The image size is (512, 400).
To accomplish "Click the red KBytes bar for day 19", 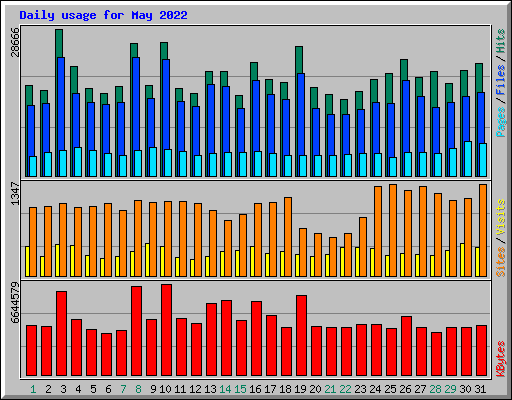I will coord(301,335).
